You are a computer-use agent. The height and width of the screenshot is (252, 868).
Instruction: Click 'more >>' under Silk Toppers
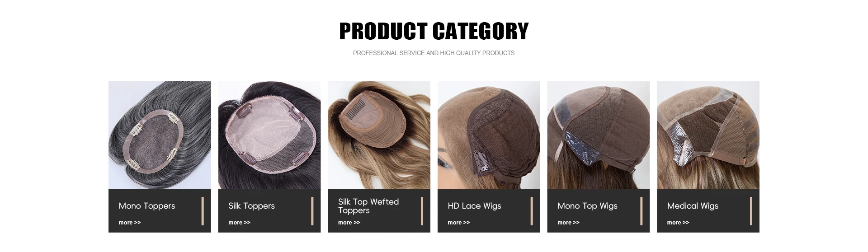click(x=239, y=223)
